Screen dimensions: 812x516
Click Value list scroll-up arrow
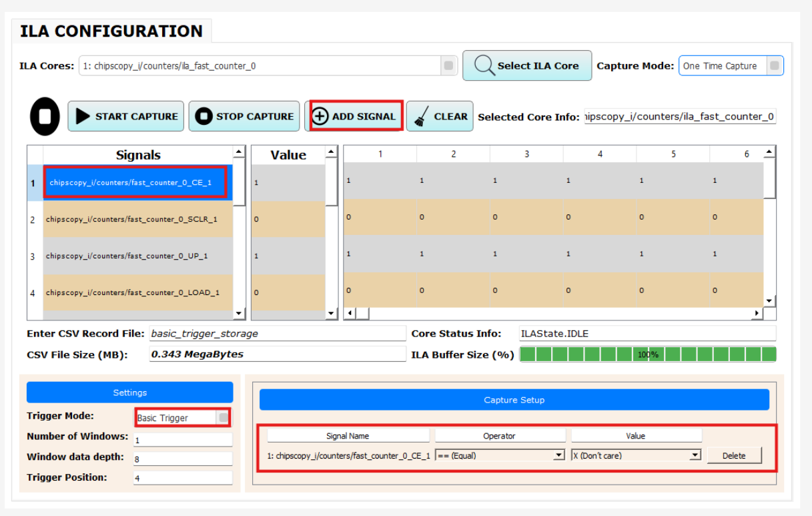coord(332,152)
